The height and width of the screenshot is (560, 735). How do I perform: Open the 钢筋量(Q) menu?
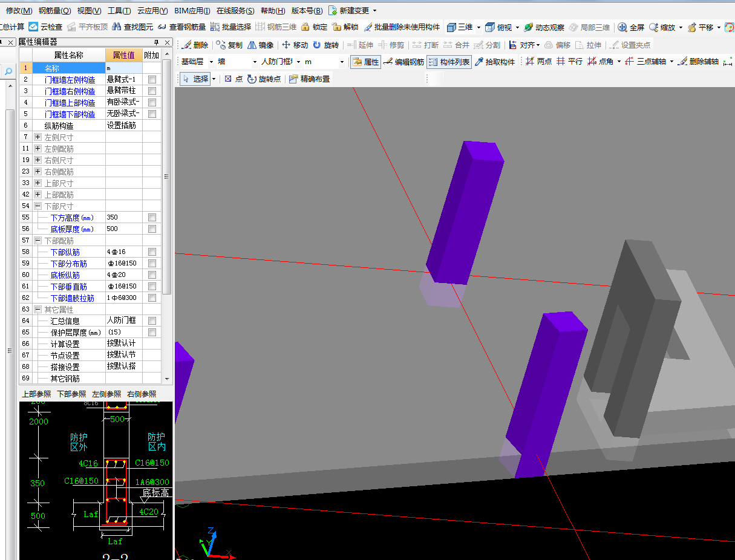pos(54,10)
